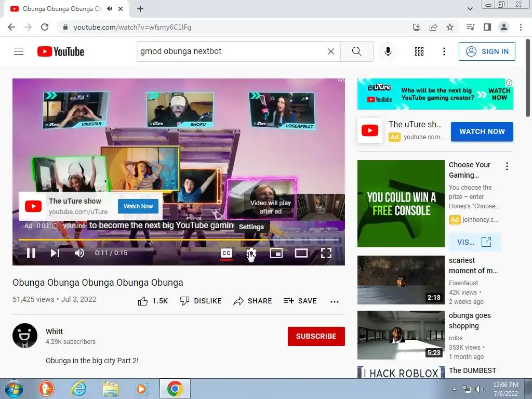Open Chrome main menu three dots
Viewport: 532px width, 399px height.
pyautogui.click(x=521, y=27)
